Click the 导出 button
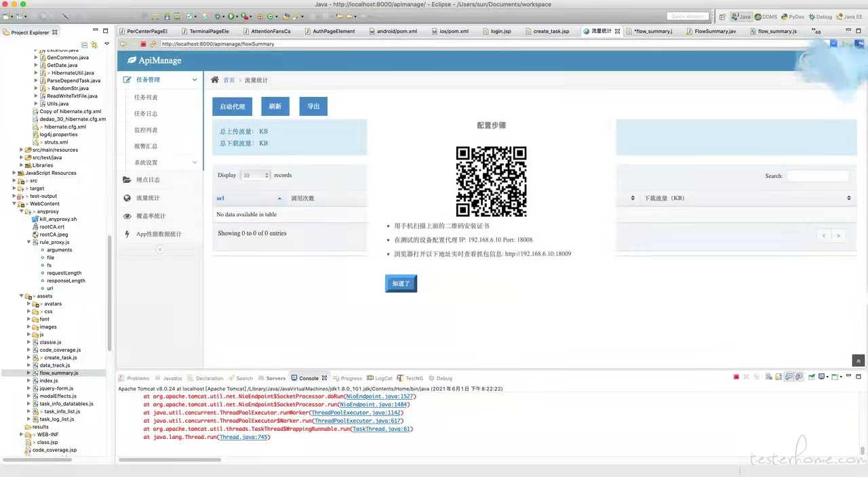Image resolution: width=868 pixels, height=477 pixels. pyautogui.click(x=313, y=106)
